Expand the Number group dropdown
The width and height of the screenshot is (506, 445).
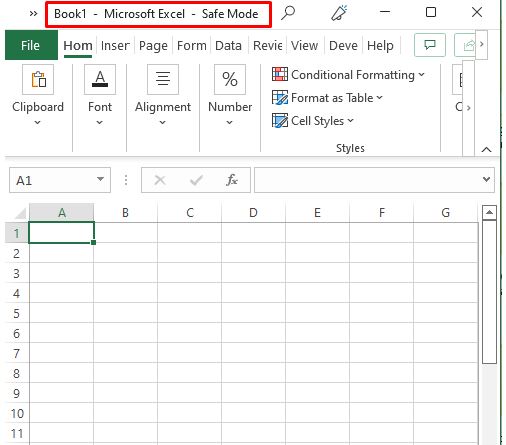(x=229, y=123)
